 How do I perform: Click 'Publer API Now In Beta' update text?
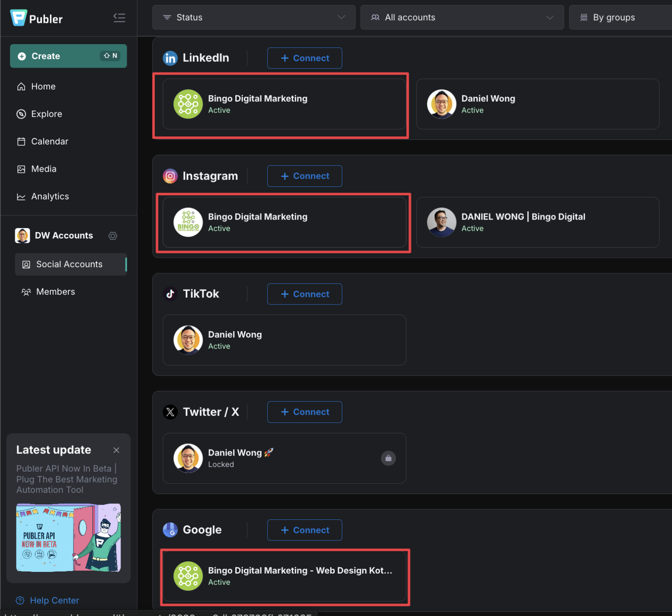click(x=67, y=479)
